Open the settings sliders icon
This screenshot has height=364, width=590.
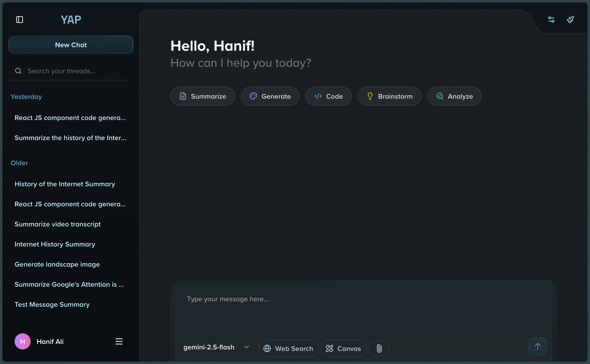click(551, 20)
